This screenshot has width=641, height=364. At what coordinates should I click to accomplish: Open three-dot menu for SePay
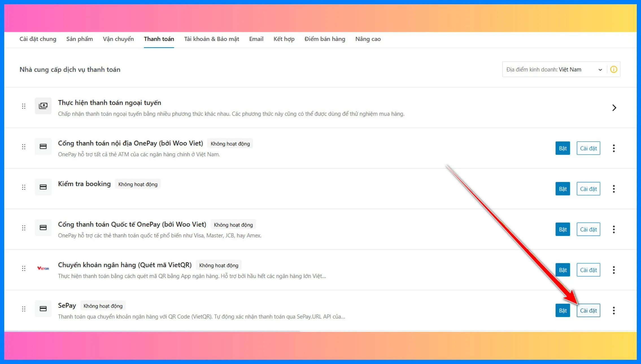click(x=614, y=310)
